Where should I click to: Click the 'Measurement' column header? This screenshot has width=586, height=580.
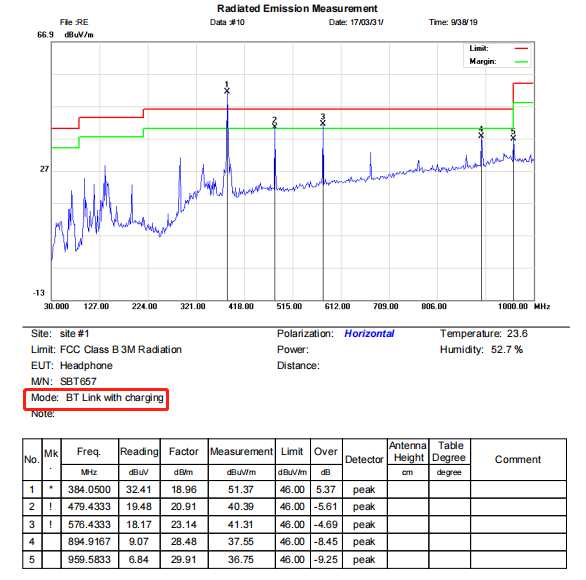click(x=241, y=452)
